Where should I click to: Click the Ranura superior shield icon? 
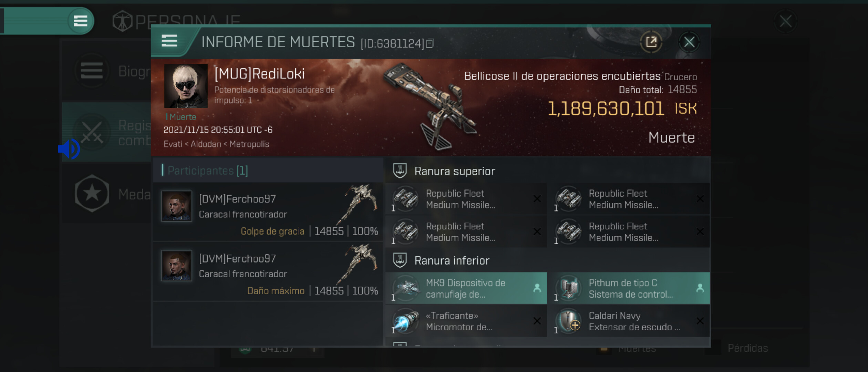pyautogui.click(x=400, y=171)
